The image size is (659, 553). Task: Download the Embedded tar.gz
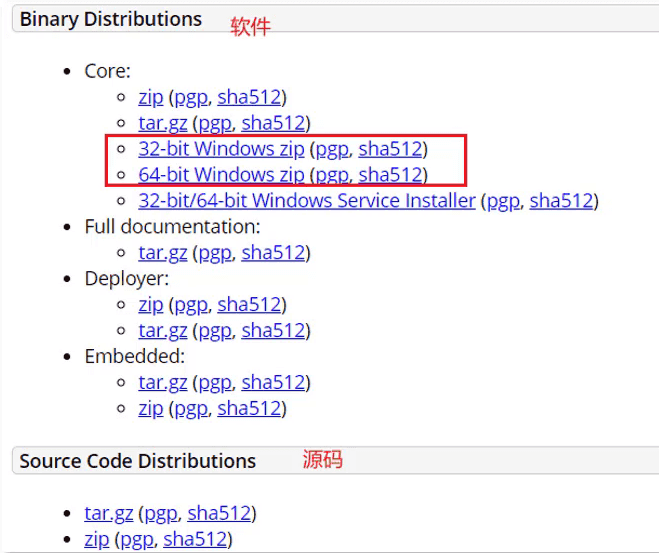(163, 383)
